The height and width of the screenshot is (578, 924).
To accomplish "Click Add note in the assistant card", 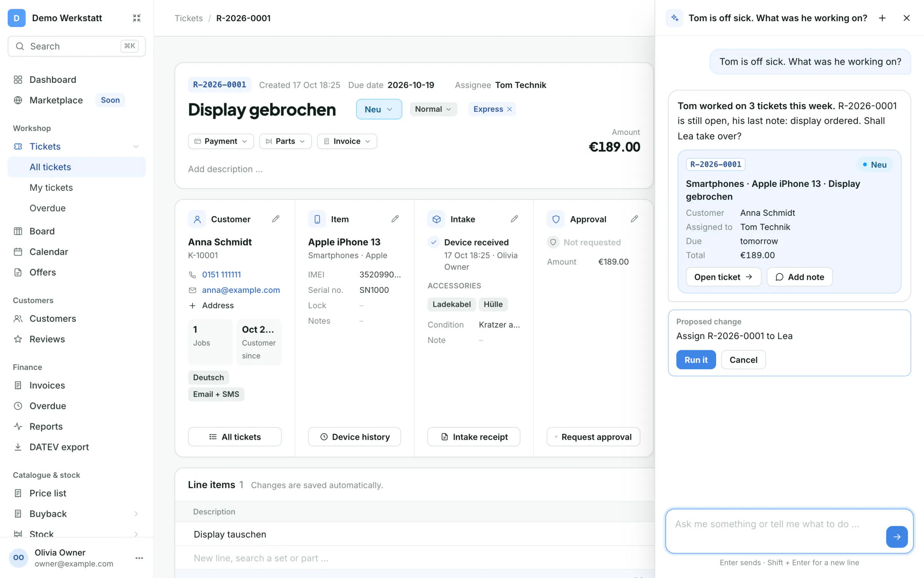I will click(x=800, y=277).
